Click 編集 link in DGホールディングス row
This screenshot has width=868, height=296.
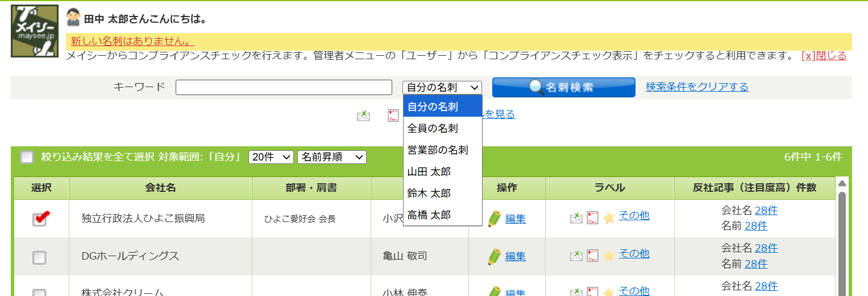click(x=516, y=256)
